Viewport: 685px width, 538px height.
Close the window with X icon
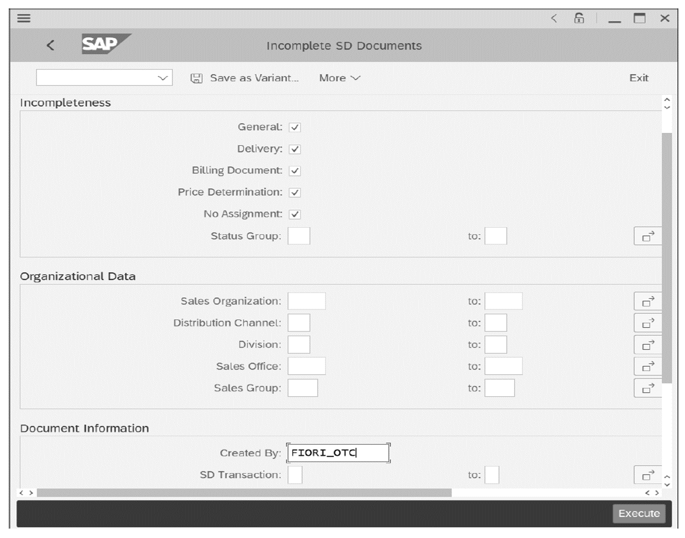click(x=665, y=18)
